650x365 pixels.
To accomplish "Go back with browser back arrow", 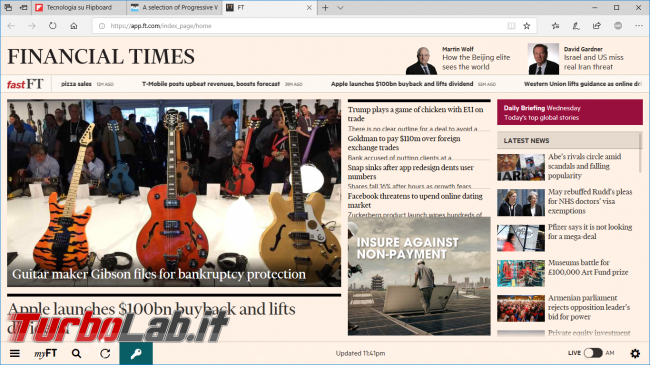I will click(11, 26).
